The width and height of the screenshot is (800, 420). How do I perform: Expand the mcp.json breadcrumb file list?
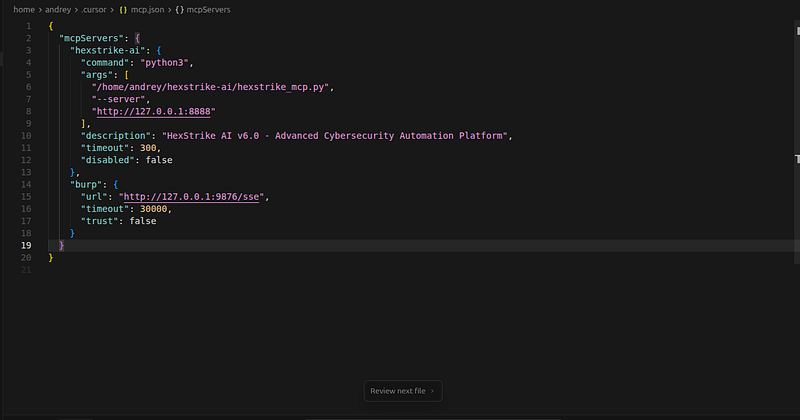click(x=147, y=10)
